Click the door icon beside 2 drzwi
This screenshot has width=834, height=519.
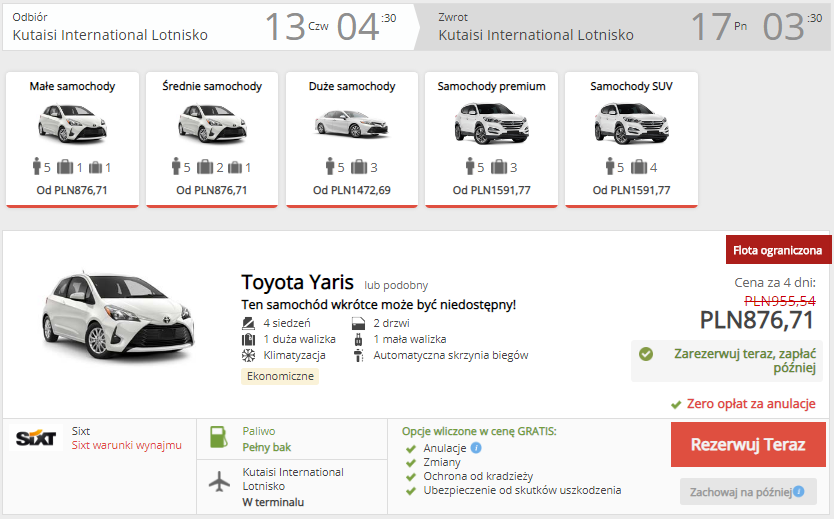pyautogui.click(x=358, y=323)
